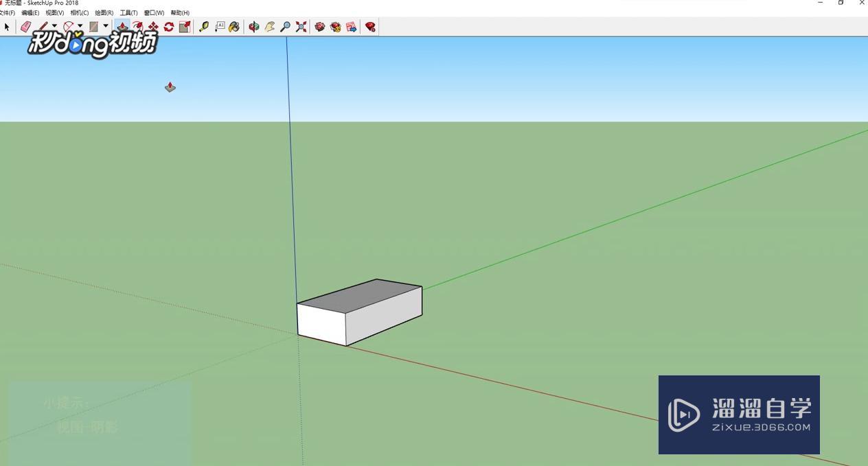Screen dimensions: 868x466
Task: Expand the Arc tool dropdown arrow
Action: [x=80, y=26]
